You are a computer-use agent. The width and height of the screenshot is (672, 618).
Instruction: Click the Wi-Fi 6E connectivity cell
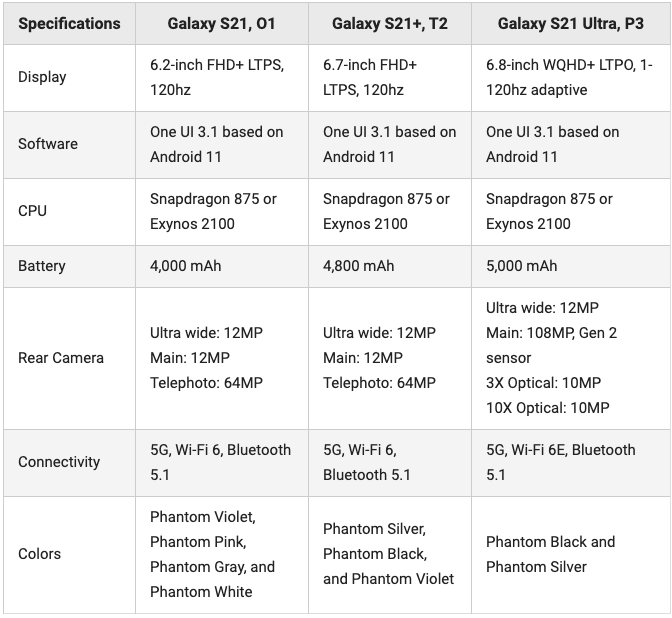pyautogui.click(x=560, y=462)
